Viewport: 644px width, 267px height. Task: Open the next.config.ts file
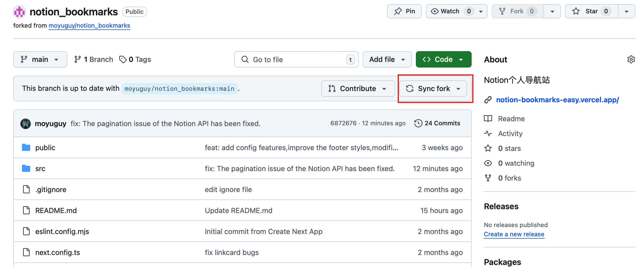58,252
